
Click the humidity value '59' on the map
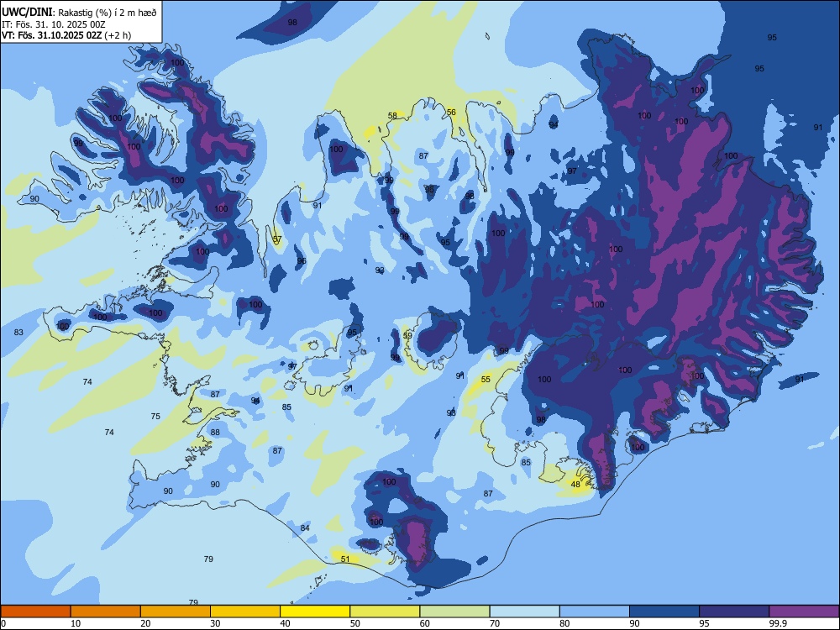click(x=407, y=336)
